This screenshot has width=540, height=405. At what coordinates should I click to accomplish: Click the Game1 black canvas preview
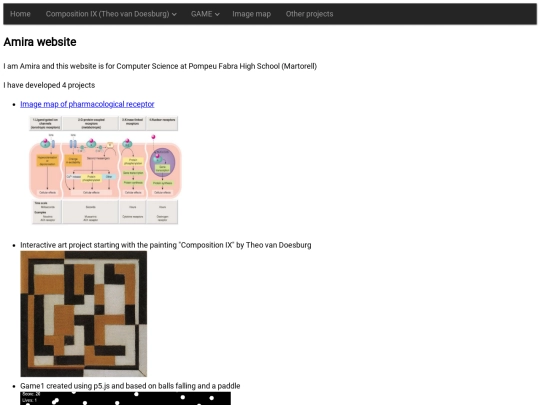(126, 398)
